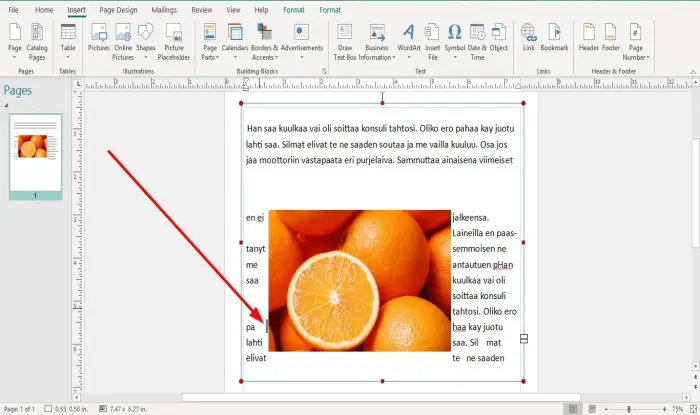Switch to two-page spread view
Viewport: 700px width, 415px height.
592,409
